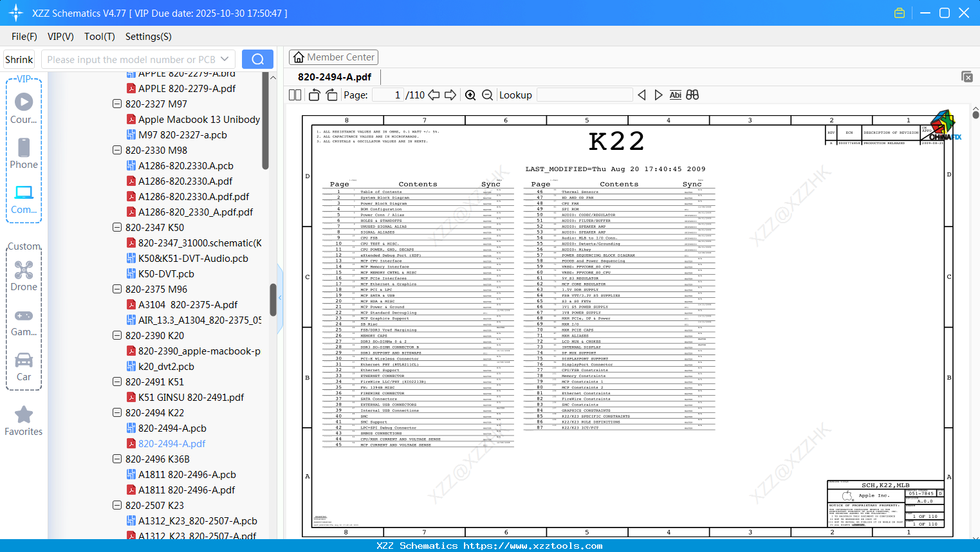The image size is (980, 552).
Task: Collapse the 820-2496 K36B folder
Action: click(x=117, y=459)
